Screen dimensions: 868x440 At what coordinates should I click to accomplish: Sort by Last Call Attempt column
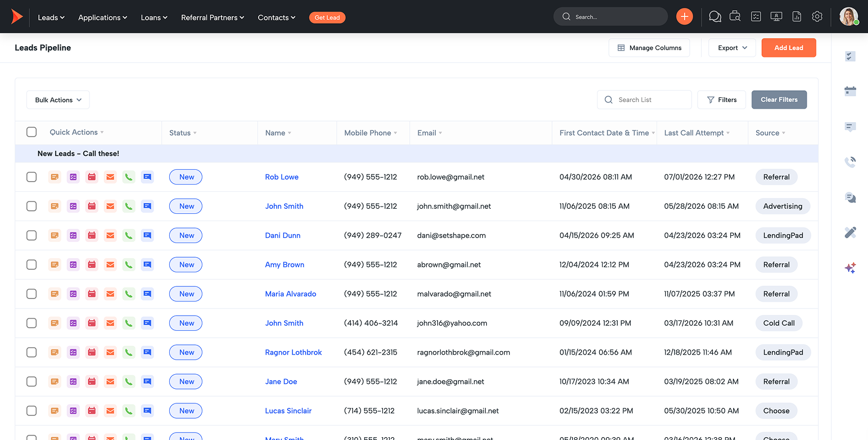pos(697,133)
